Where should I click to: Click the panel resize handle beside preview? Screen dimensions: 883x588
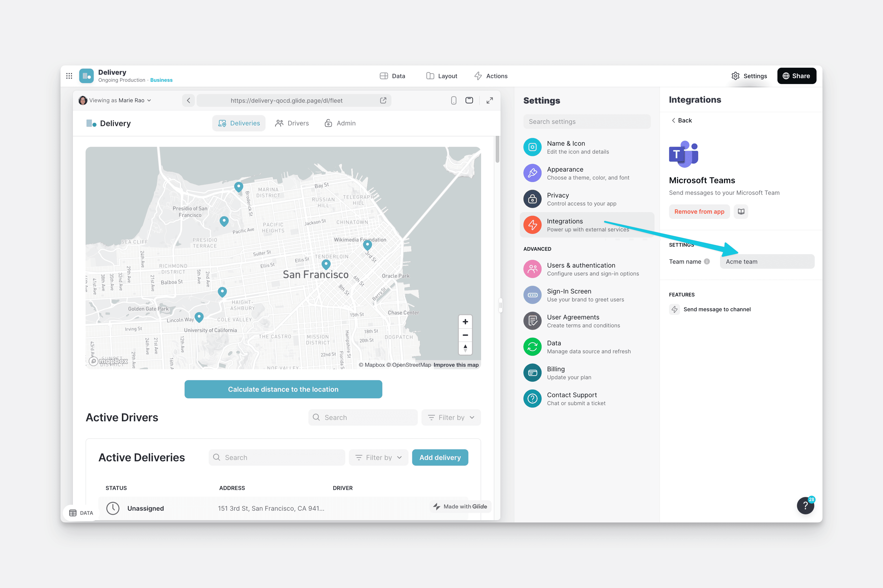click(x=500, y=305)
